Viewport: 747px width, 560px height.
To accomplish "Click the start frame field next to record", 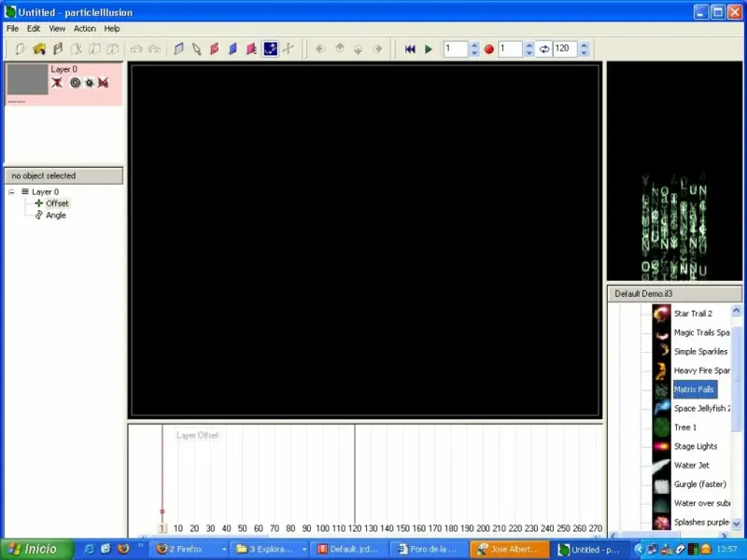I will point(510,49).
